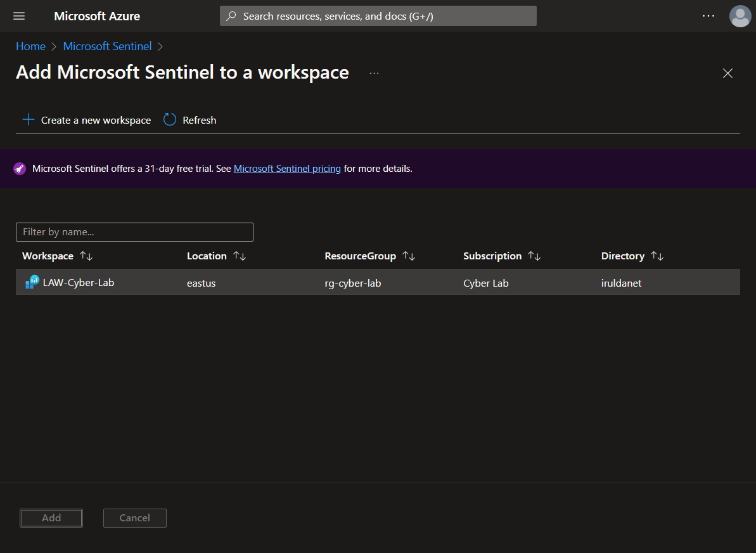Focus the Filter by name field

tap(134, 232)
